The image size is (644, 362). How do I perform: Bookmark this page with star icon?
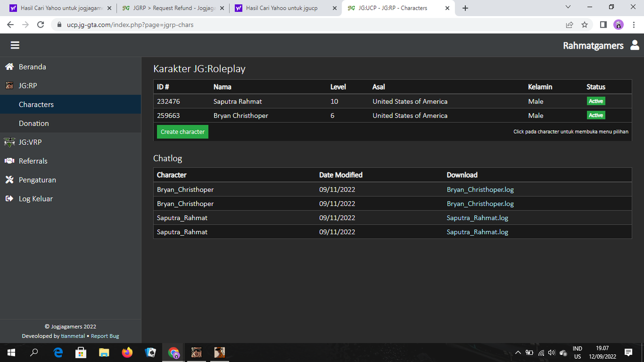point(585,25)
